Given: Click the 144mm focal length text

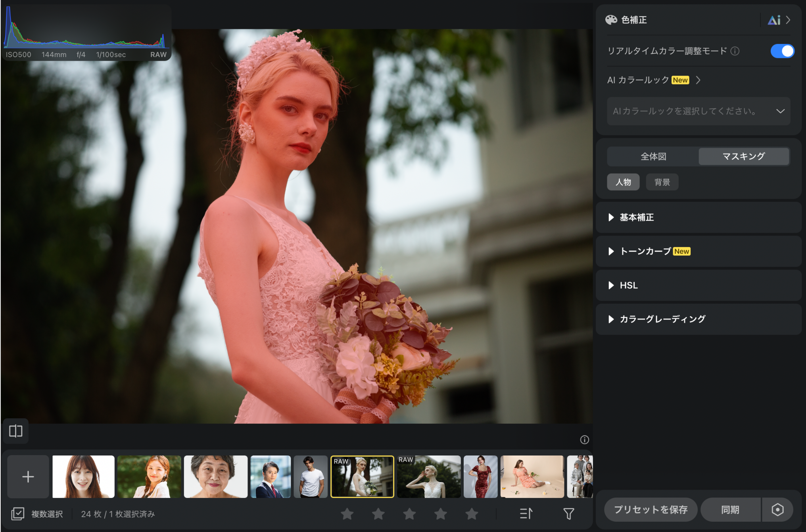Looking at the screenshot, I should pos(54,55).
